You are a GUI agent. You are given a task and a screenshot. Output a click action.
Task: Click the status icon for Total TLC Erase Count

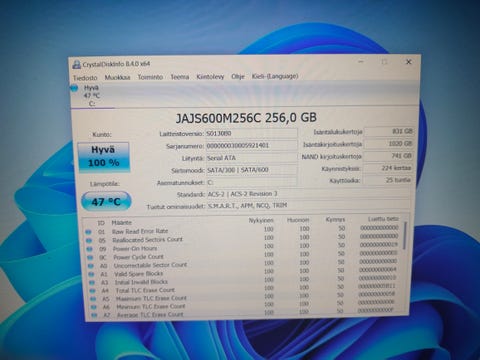tap(92, 291)
